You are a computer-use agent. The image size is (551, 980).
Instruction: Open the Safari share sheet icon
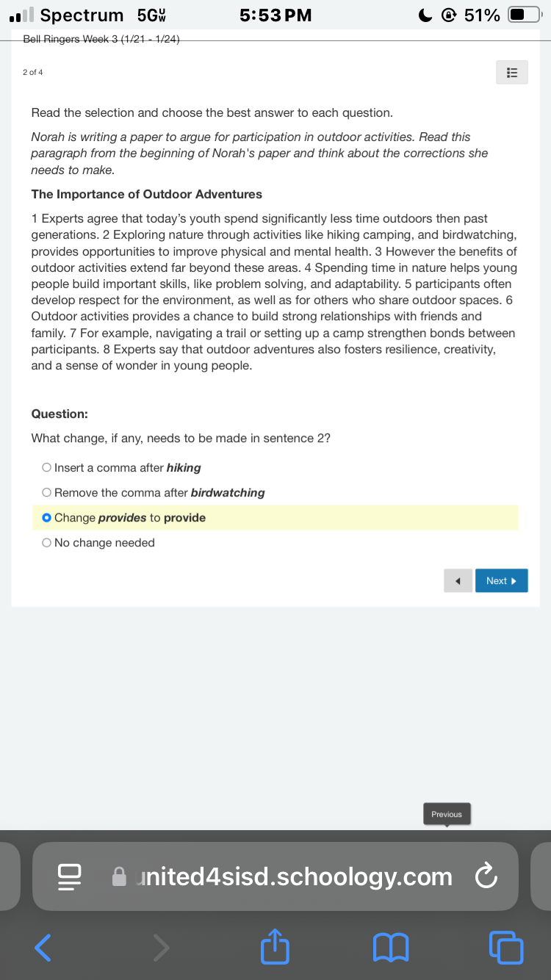(x=273, y=945)
